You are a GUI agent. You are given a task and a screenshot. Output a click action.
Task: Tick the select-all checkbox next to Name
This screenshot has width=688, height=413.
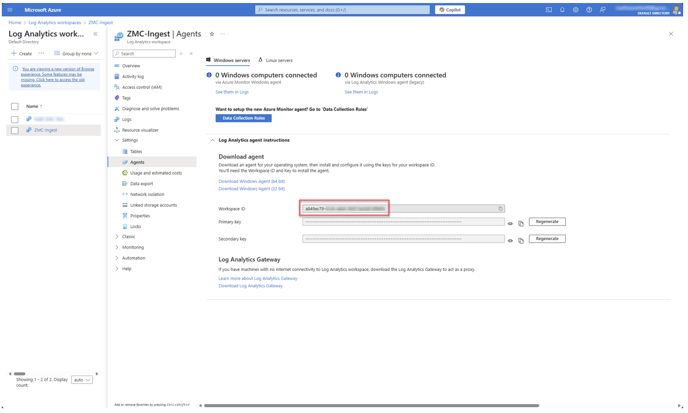(14, 106)
